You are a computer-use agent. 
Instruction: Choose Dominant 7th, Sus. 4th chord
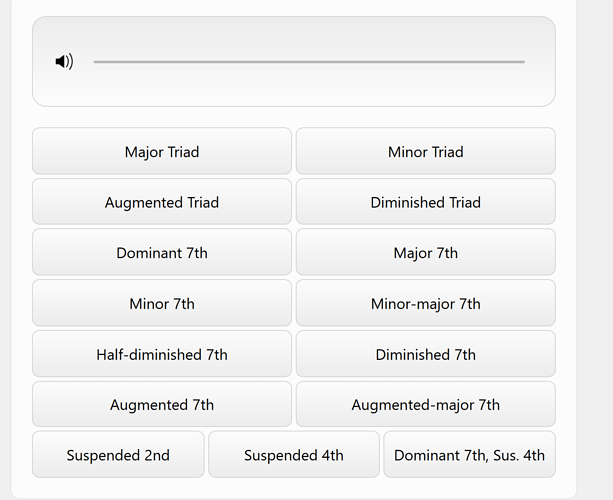[x=469, y=455]
